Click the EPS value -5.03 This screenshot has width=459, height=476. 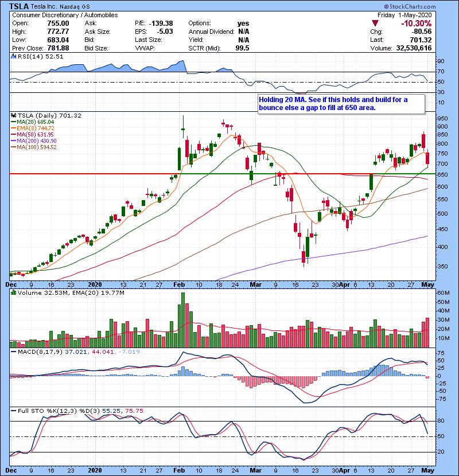click(165, 32)
